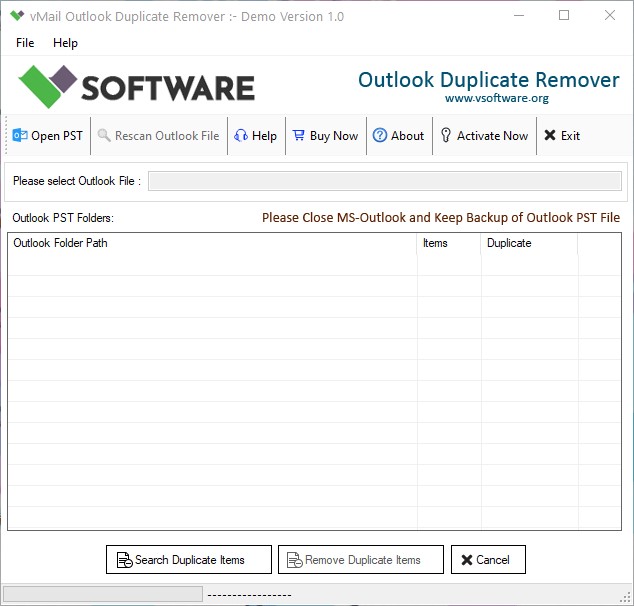Viewport: 634px width, 606px height.
Task: Click the Outlook file path field
Action: (x=385, y=181)
